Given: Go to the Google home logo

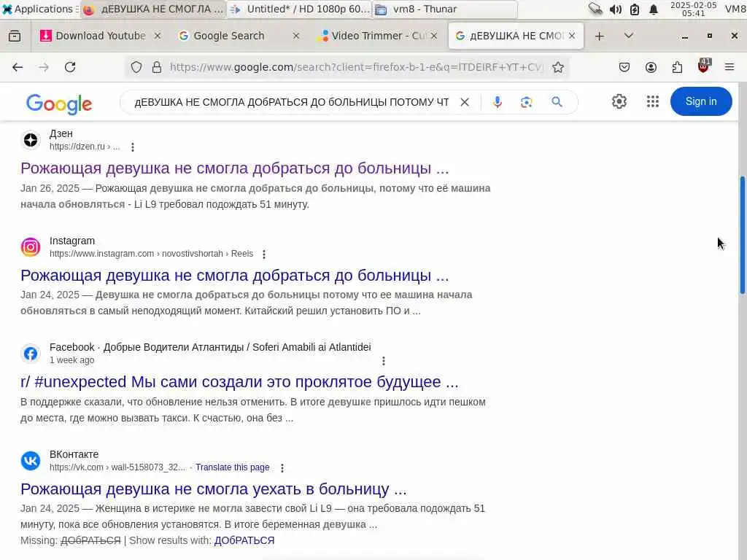Looking at the screenshot, I should click(x=58, y=104).
